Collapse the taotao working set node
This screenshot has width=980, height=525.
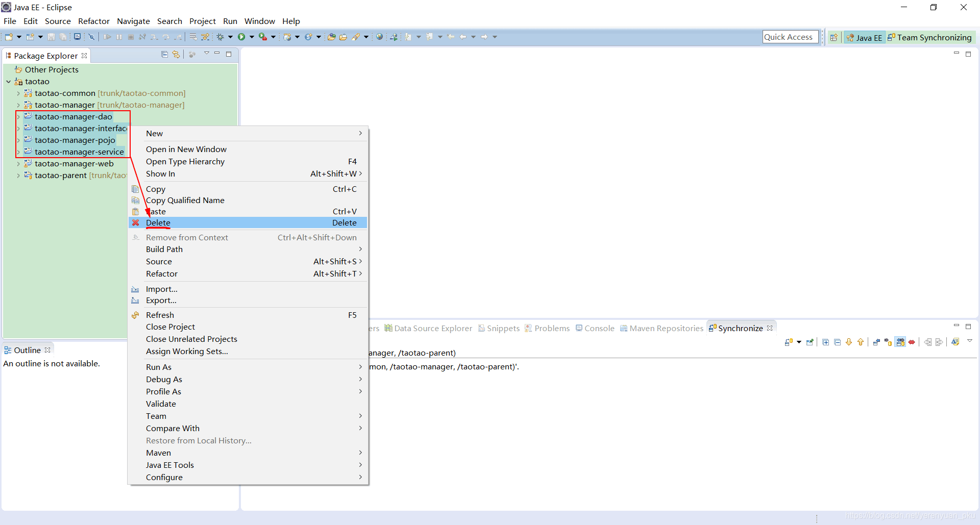click(x=9, y=82)
